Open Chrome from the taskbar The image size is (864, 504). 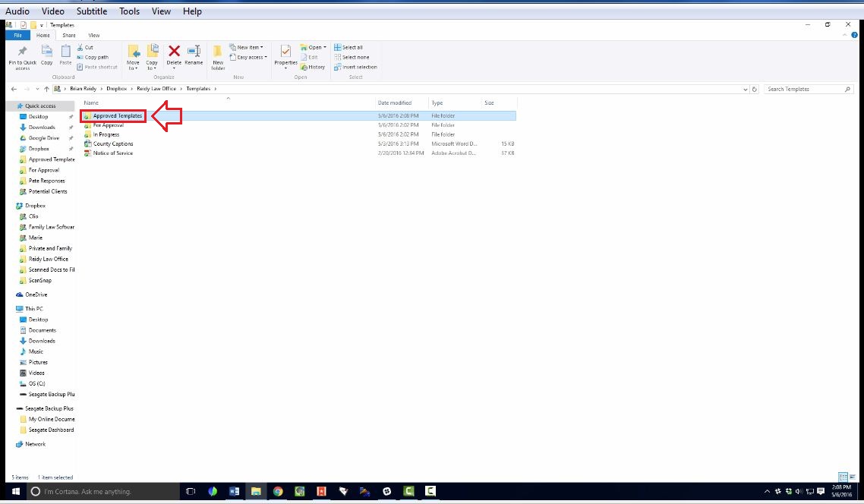point(278,491)
